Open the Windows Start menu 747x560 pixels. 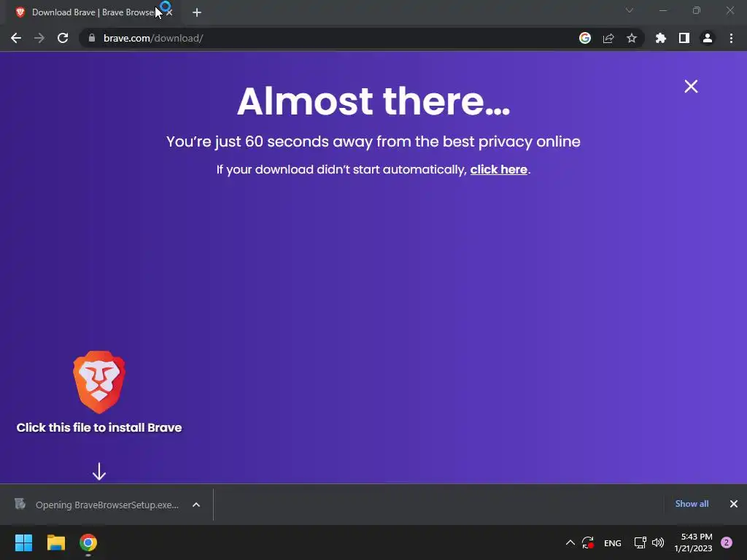click(23, 542)
